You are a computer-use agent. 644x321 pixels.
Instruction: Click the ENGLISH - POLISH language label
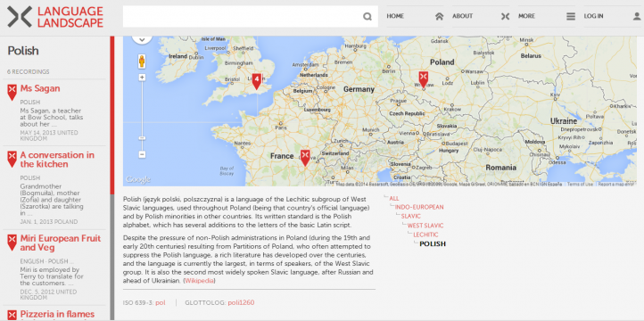[46, 261]
